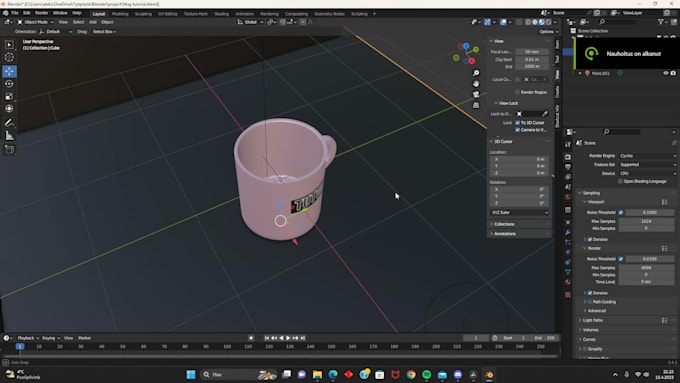
Task: Select the Transform tool
Action: point(9,109)
